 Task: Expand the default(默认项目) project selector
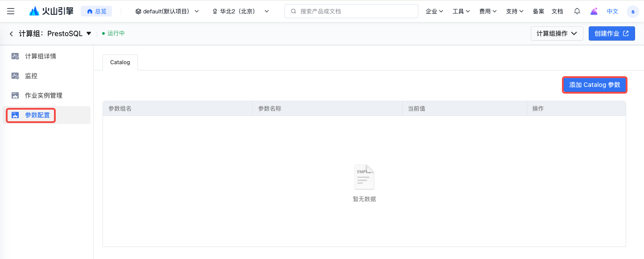[x=167, y=11]
